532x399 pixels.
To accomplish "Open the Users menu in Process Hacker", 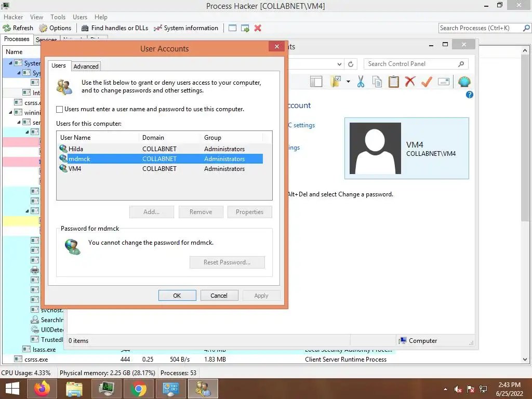I will point(79,17).
